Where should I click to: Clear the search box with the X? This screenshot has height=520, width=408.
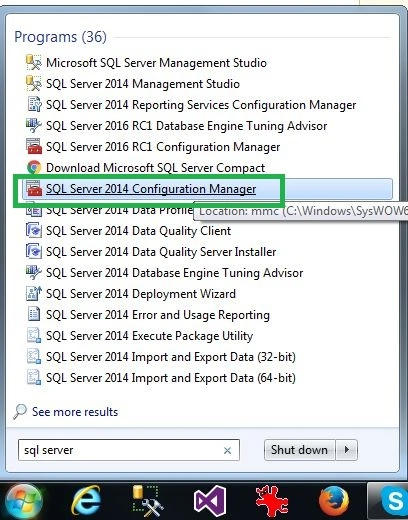click(x=227, y=450)
